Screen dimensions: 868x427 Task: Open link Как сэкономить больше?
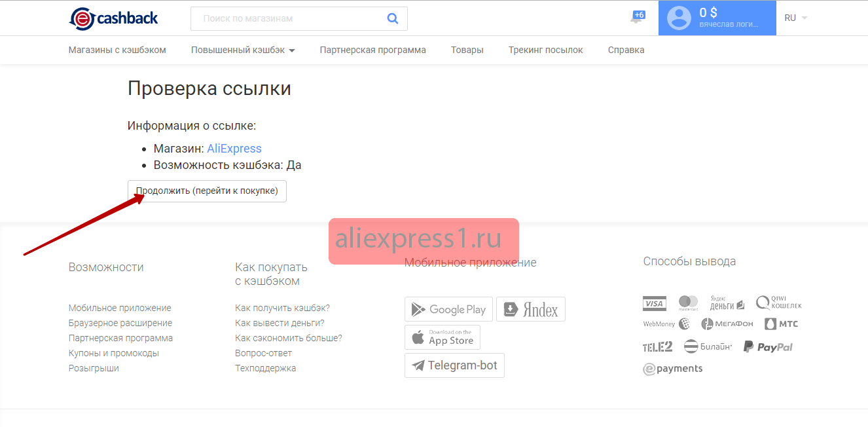[x=289, y=338]
